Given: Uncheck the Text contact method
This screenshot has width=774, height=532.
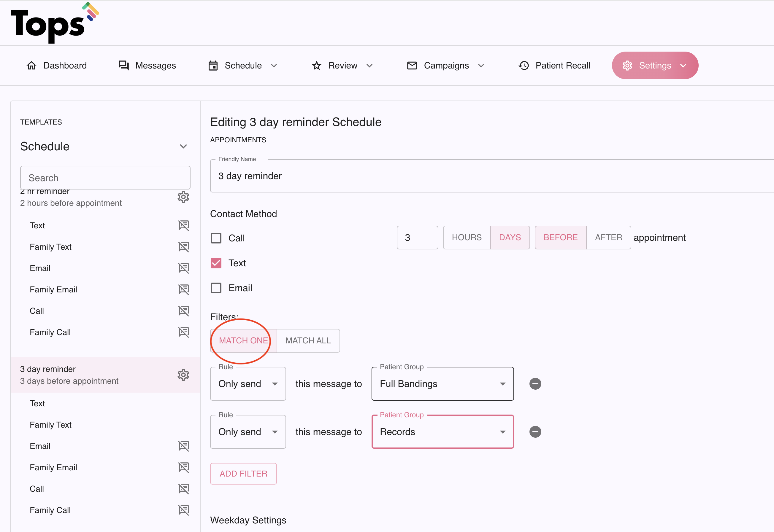Looking at the screenshot, I should [216, 263].
